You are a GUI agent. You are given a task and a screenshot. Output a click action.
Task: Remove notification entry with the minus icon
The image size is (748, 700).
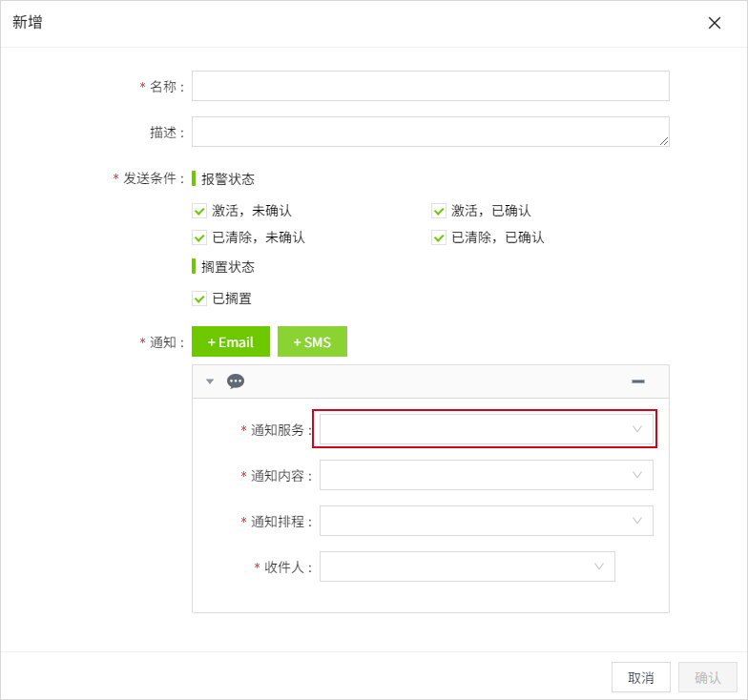(637, 381)
